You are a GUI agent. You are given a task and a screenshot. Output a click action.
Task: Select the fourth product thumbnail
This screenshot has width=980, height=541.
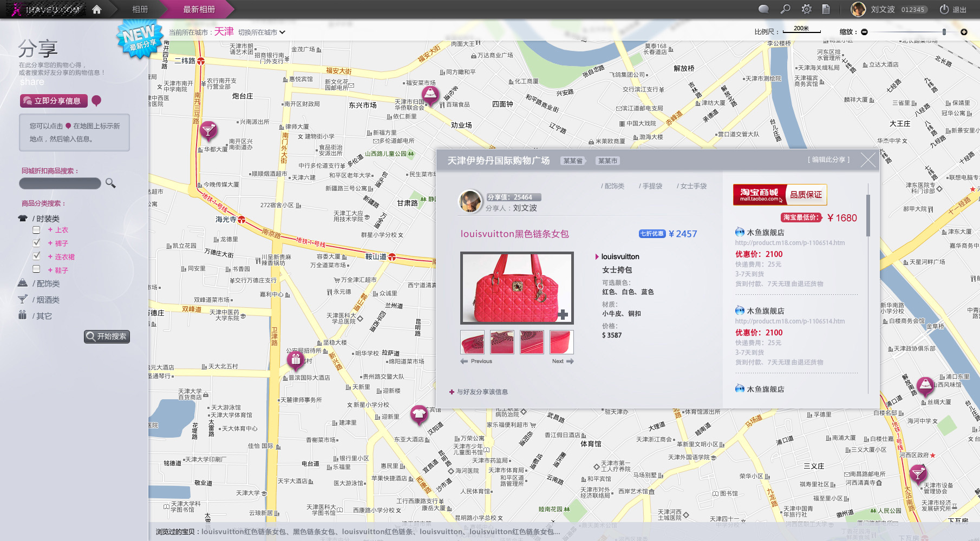coord(561,342)
